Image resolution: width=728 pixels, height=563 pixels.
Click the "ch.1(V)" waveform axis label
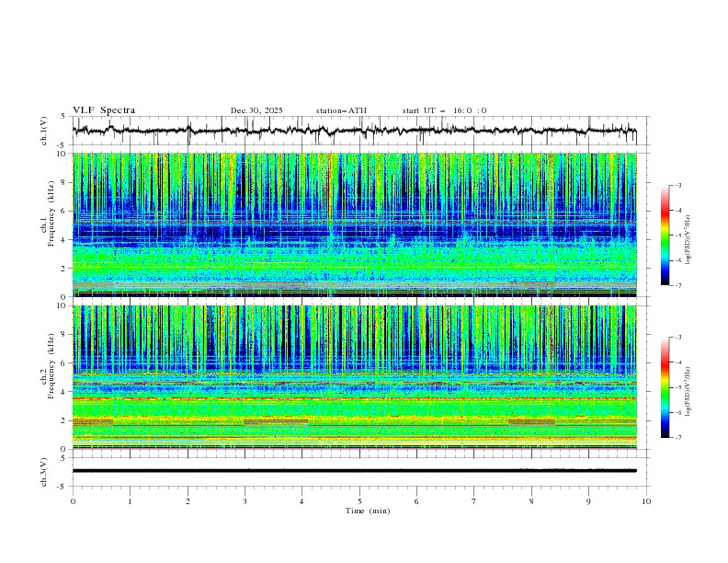point(43,131)
